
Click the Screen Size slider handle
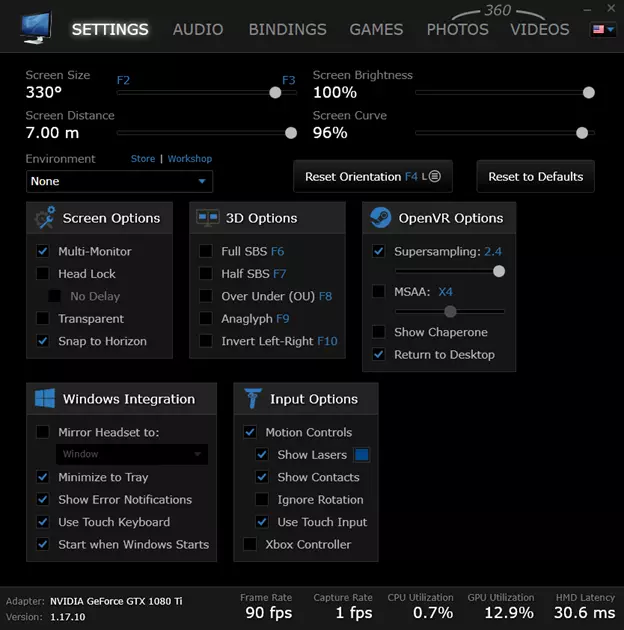275,93
